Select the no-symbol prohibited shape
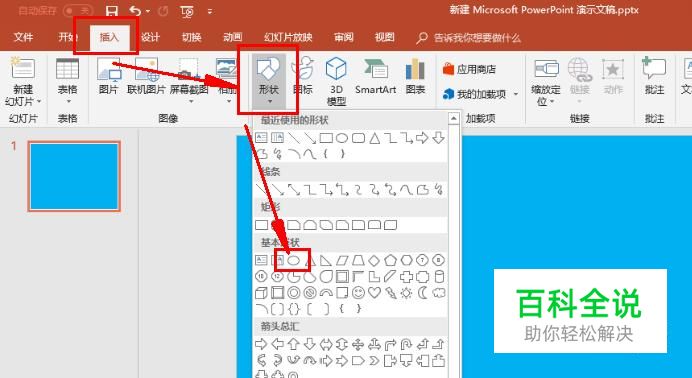The height and width of the screenshot is (378, 692). 310,293
